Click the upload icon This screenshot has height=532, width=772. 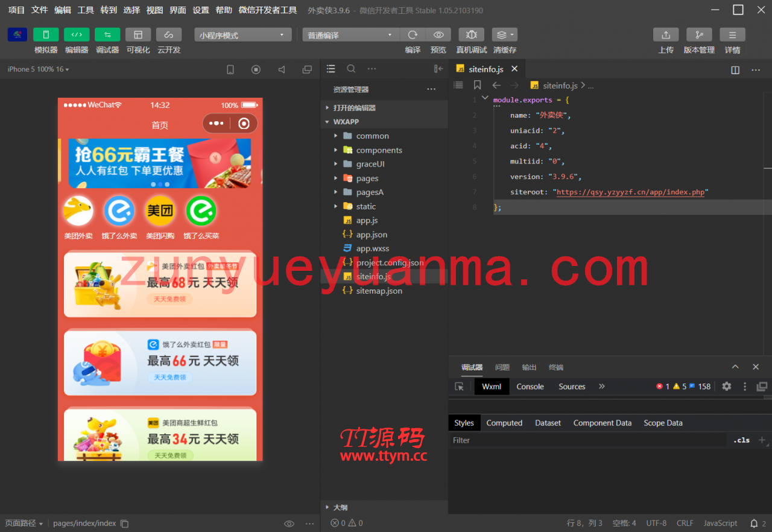(666, 35)
